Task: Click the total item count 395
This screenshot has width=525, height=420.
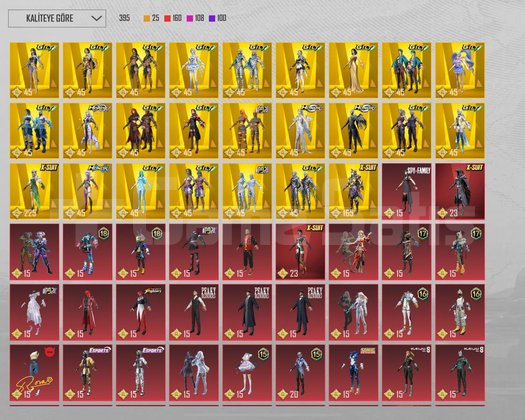Action: 124,18
